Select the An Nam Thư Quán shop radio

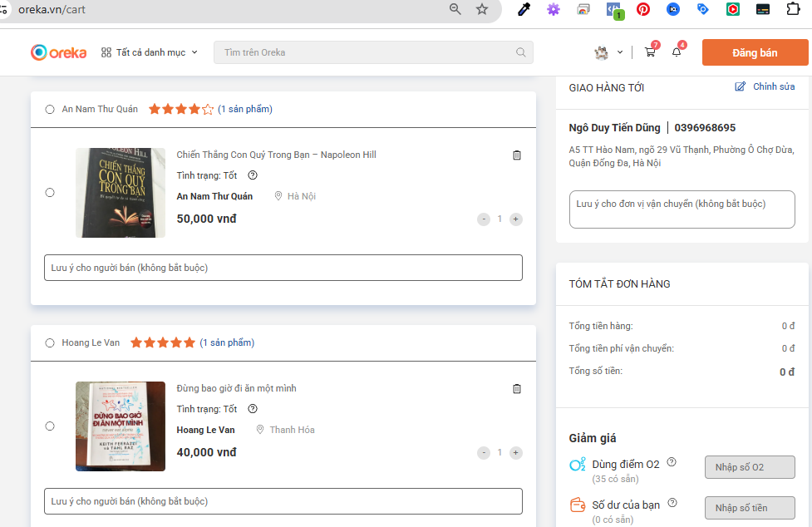tap(50, 110)
